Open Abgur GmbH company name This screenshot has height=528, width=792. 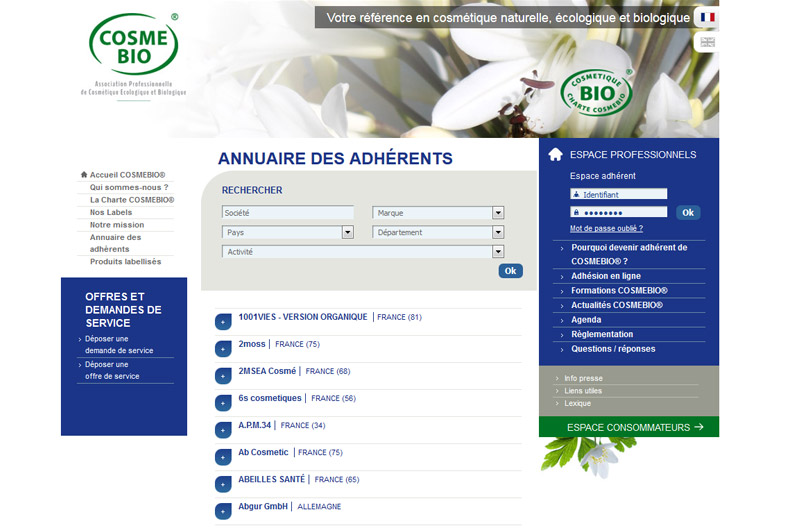[263, 506]
